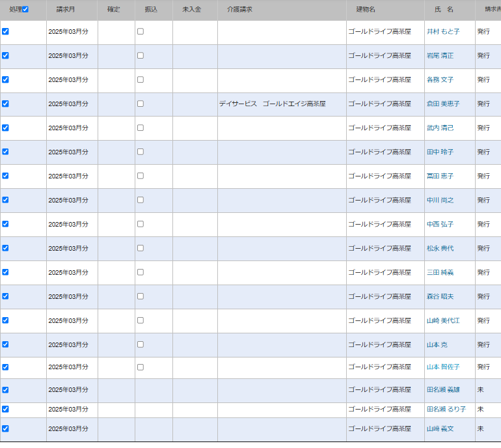Toggle the 処理 select-all checkbox in header
Image resolution: width=501 pixels, height=448 pixels.
25,10
